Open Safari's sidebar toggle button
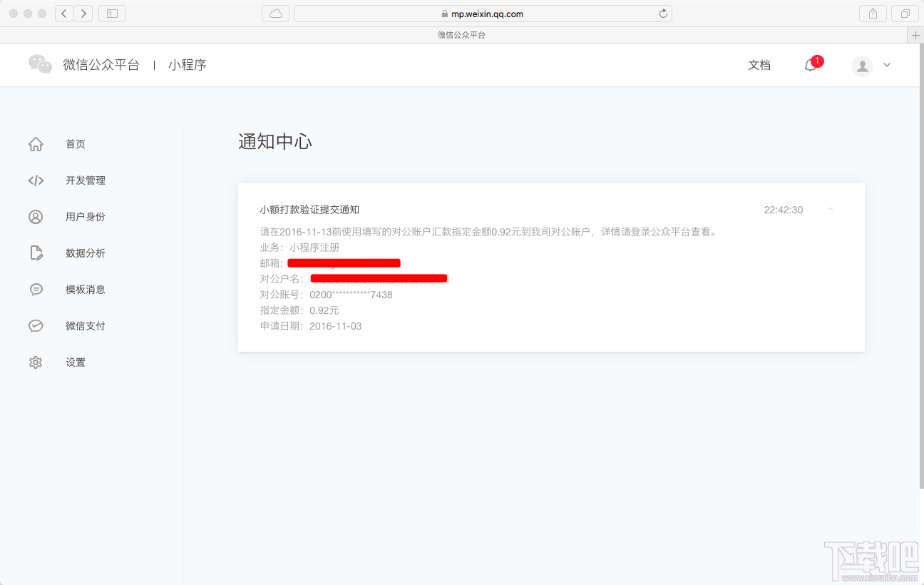 (112, 13)
